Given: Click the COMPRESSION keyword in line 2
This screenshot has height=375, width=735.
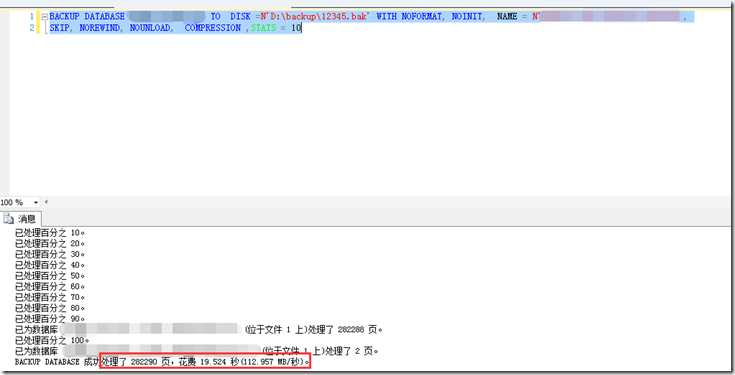Looking at the screenshot, I should (x=212, y=28).
